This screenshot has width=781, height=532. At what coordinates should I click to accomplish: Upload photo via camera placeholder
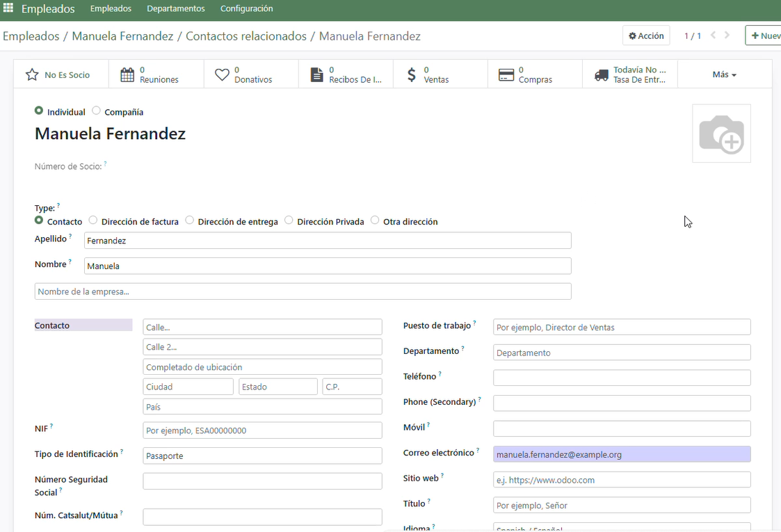[721, 134]
